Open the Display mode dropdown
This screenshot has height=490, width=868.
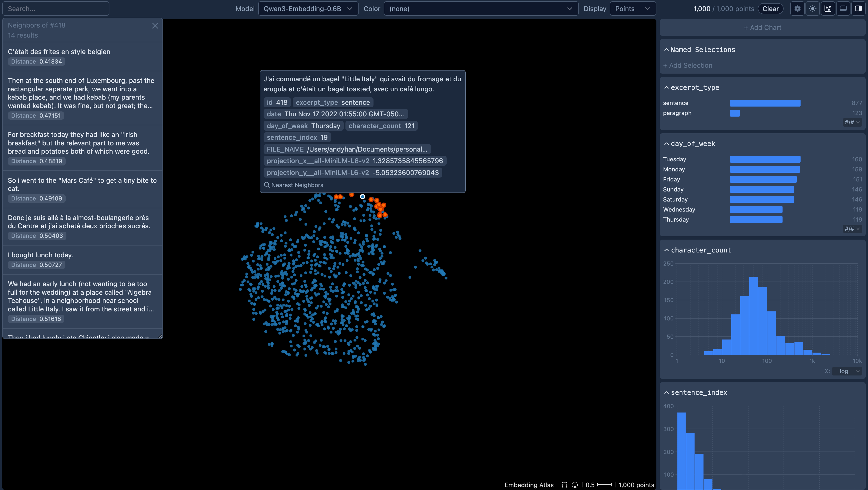(x=632, y=9)
